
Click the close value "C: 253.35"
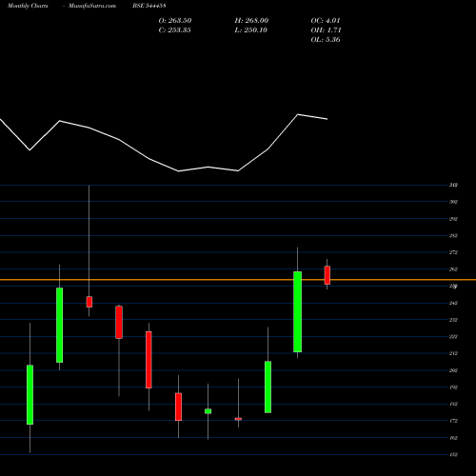(174, 30)
